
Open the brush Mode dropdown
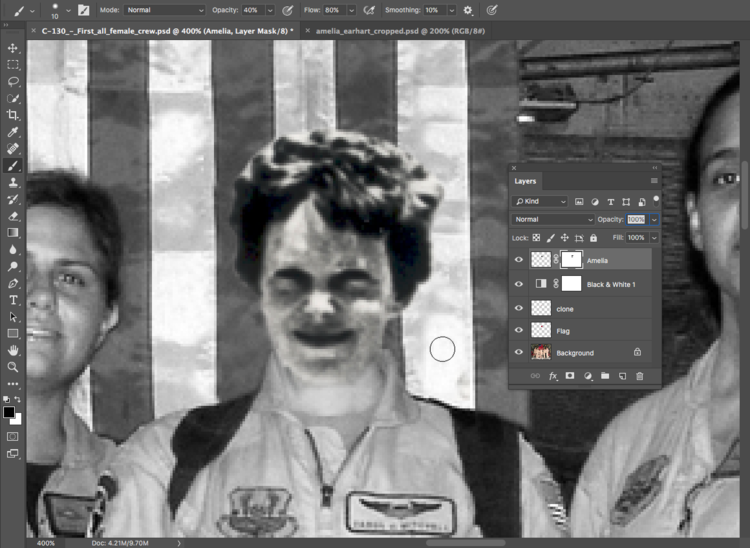(x=165, y=10)
